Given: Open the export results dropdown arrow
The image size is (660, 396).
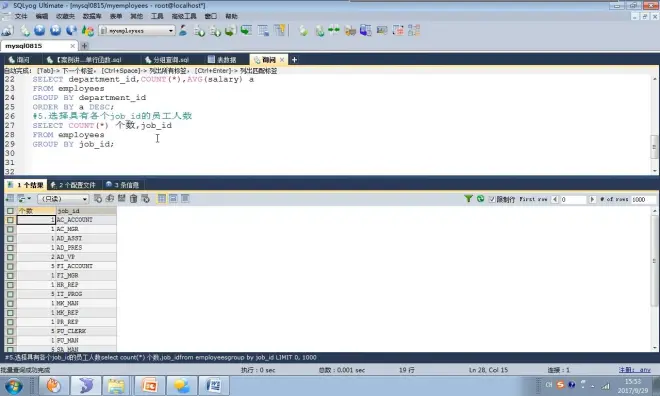Looking at the screenshot, I should [29, 199].
